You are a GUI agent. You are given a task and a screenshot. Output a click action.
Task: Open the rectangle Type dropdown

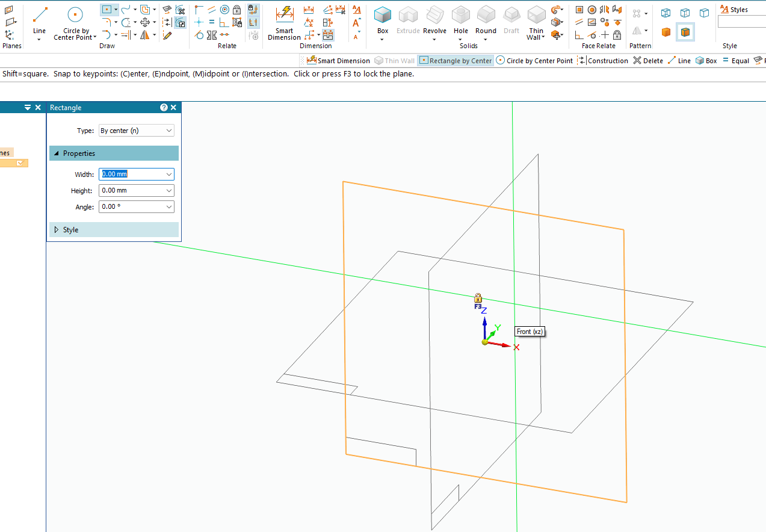coord(136,131)
